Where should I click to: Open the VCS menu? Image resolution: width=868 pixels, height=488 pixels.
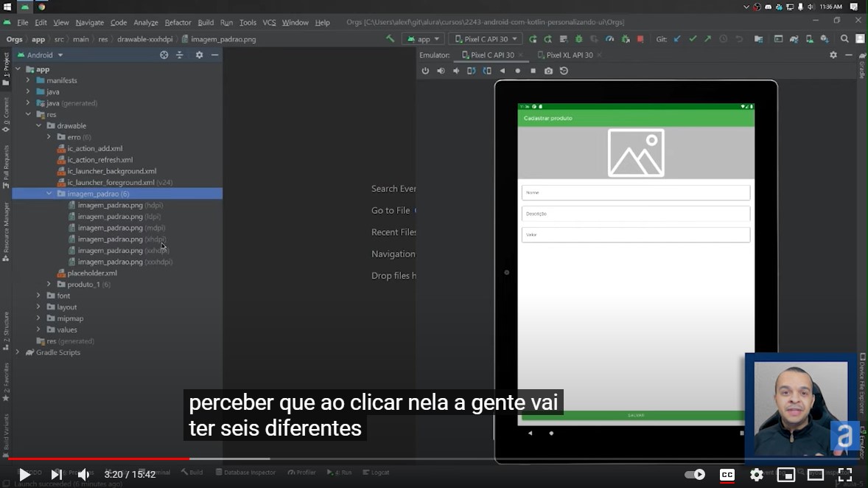[269, 22]
